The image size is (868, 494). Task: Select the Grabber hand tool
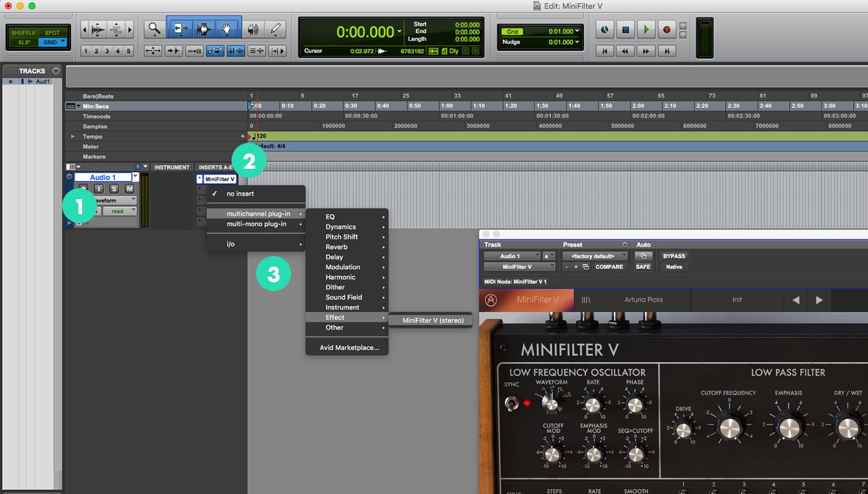[227, 29]
